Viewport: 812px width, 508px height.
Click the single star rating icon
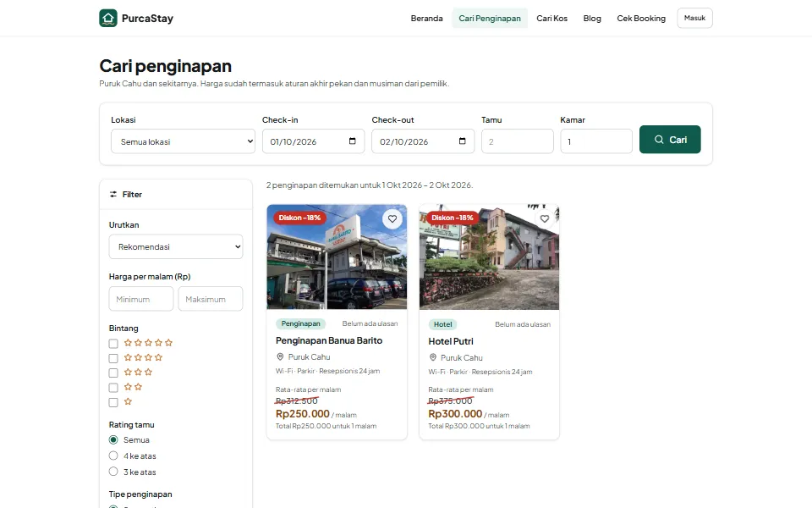tap(128, 401)
